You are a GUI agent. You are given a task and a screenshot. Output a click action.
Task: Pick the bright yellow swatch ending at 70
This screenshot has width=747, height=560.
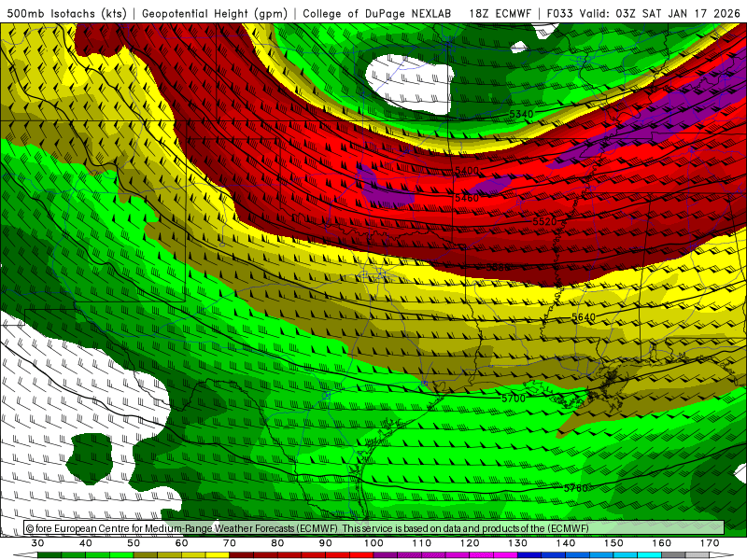[x=218, y=555]
